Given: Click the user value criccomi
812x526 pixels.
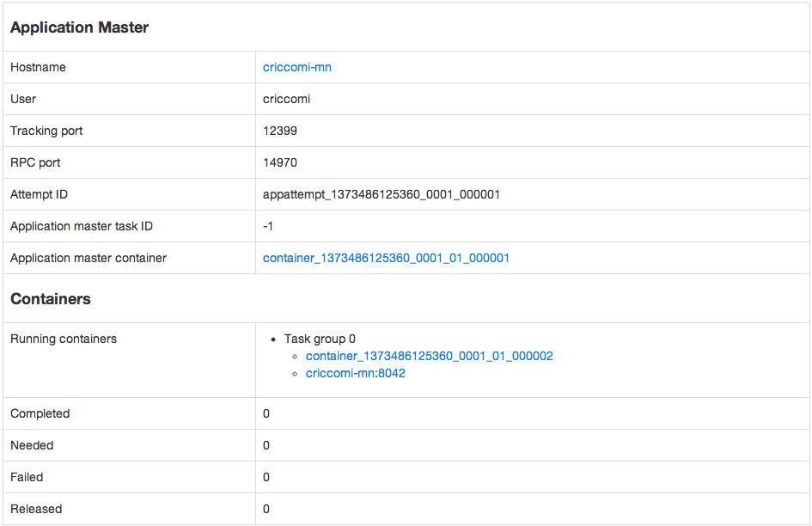Looking at the screenshot, I should click(x=286, y=99).
